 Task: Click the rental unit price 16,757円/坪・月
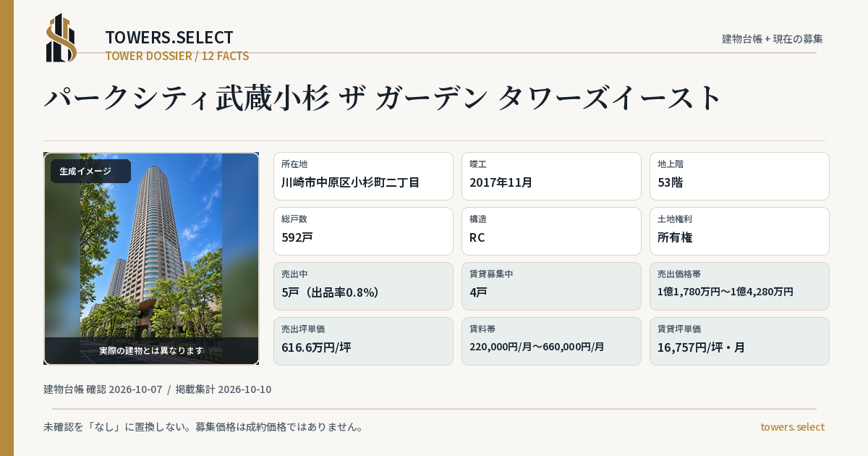(702, 347)
